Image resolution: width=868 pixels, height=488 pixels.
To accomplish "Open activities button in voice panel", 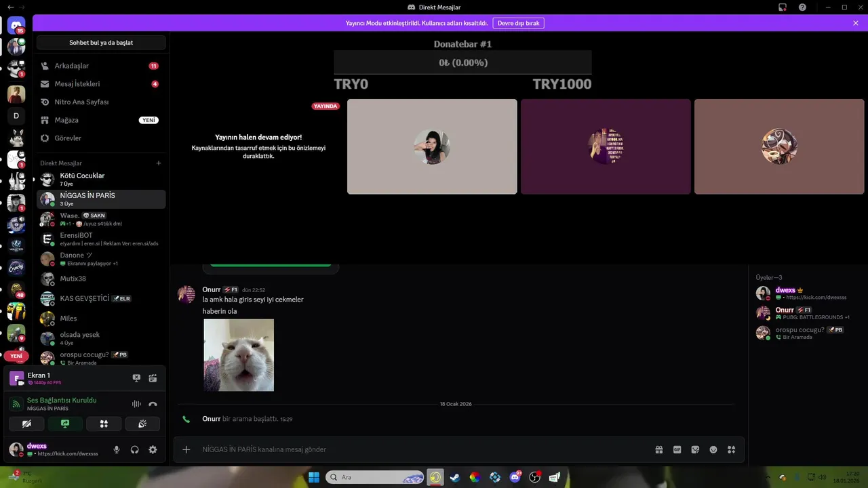I will 104,424.
